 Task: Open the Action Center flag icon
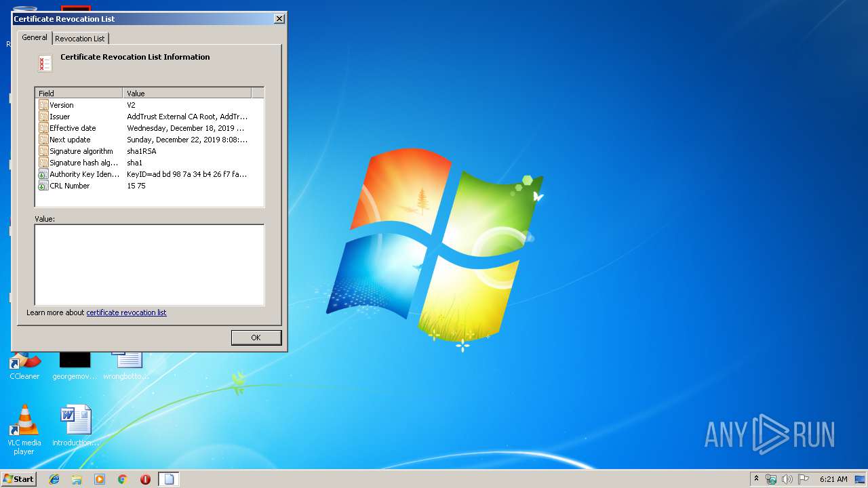coord(804,479)
